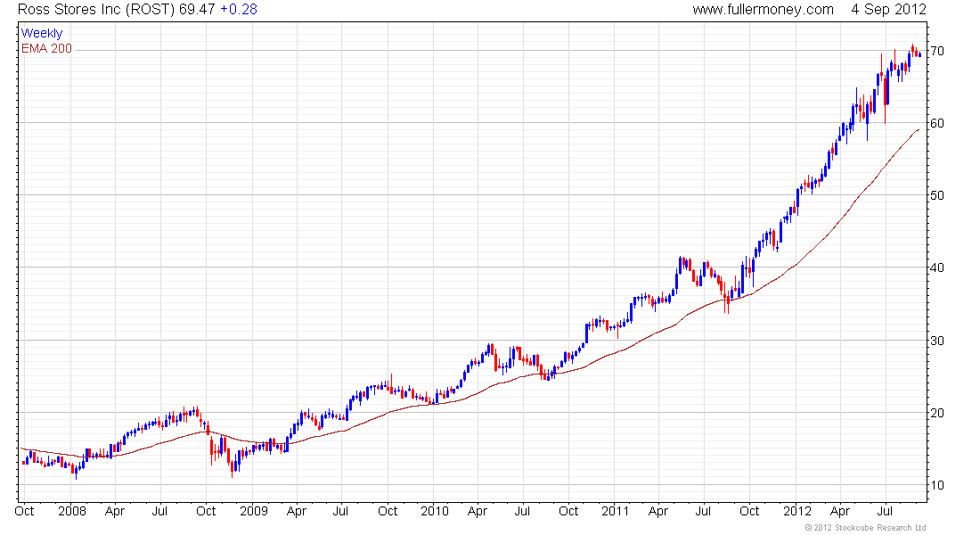The height and width of the screenshot is (535, 980).
Task: Click the 2011 year label on time axis
Action: coord(615,511)
